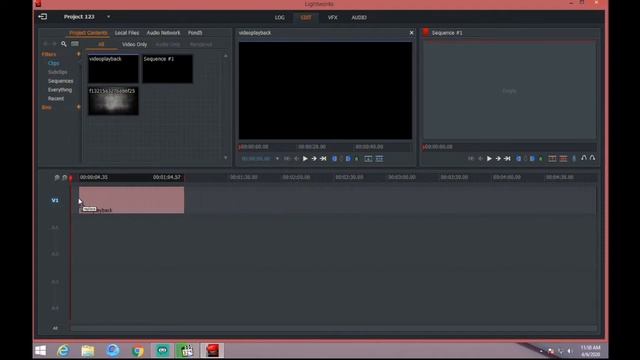Open Chrome from the taskbar
This screenshot has width=640, height=360.
tap(138, 351)
